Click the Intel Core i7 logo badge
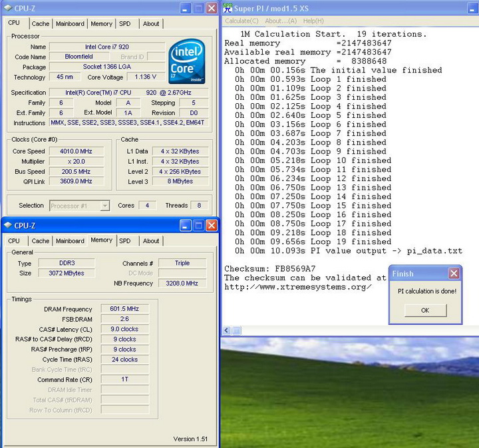This screenshot has width=479, height=448. [x=187, y=61]
